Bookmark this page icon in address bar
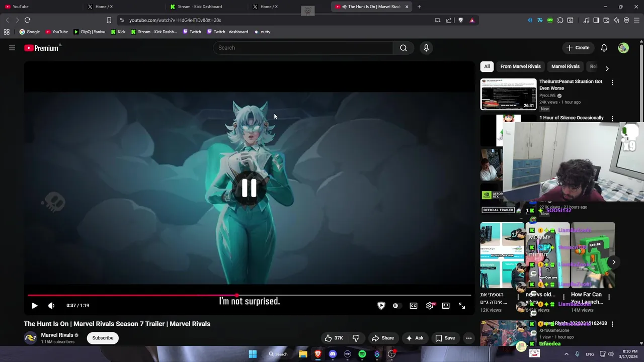Viewport: 644px width, 362px height. click(x=109, y=20)
